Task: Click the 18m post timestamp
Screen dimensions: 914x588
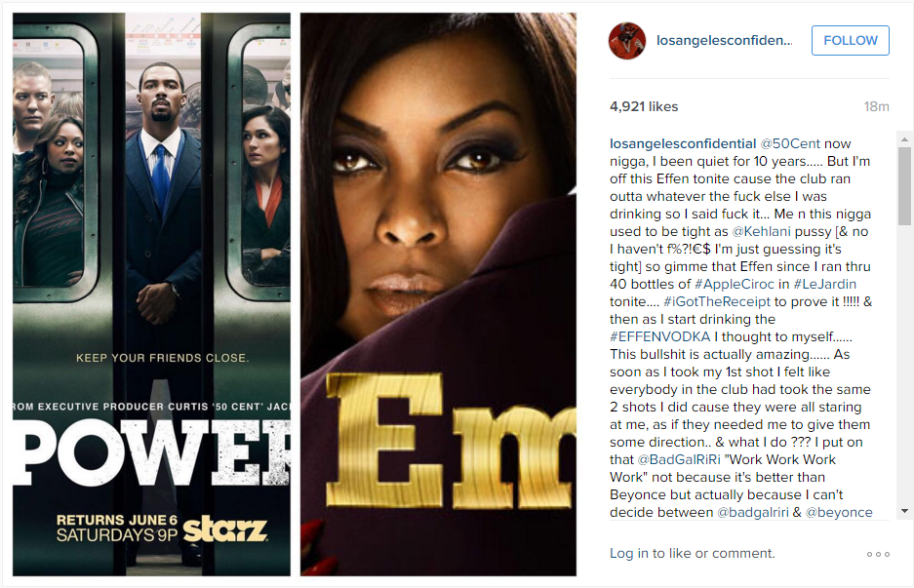Action: [876, 106]
